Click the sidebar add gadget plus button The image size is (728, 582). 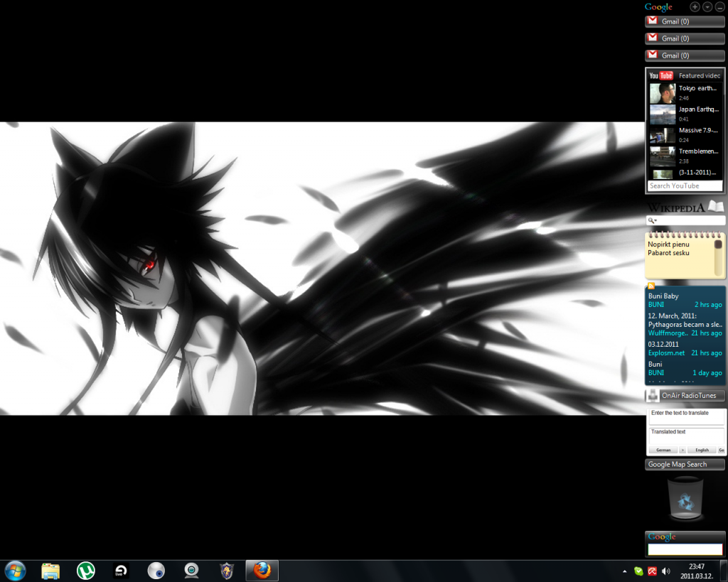(695, 6)
